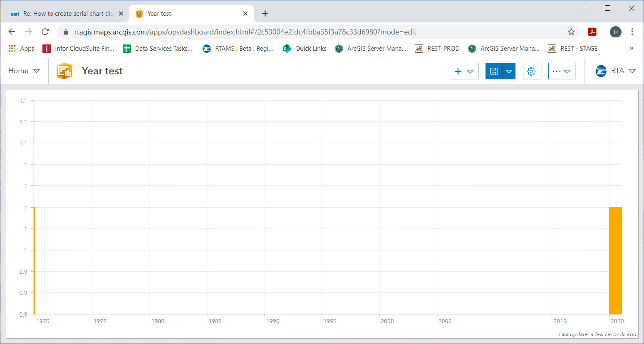Click the page reload icon
644x344 pixels.
pos(45,32)
